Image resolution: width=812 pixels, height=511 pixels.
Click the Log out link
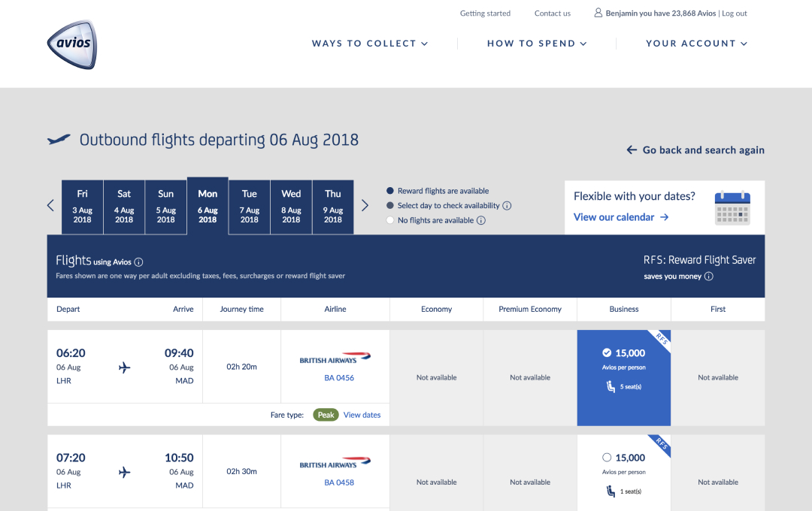[x=735, y=14]
